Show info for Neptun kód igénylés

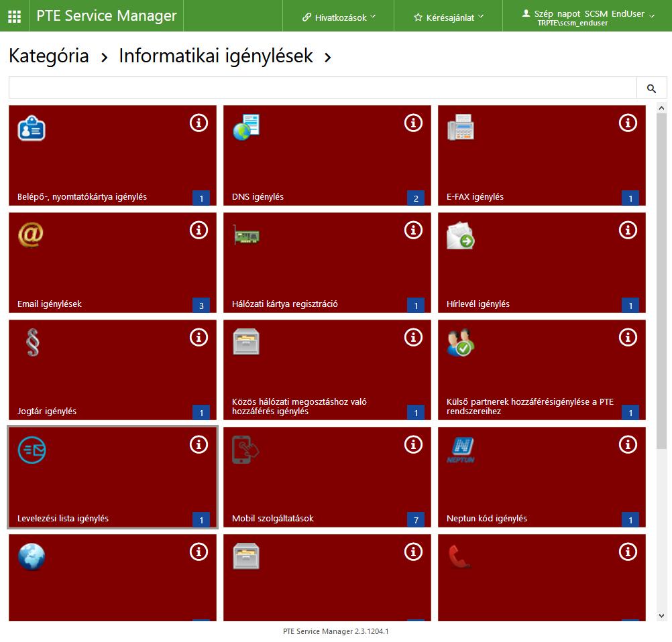pos(628,444)
